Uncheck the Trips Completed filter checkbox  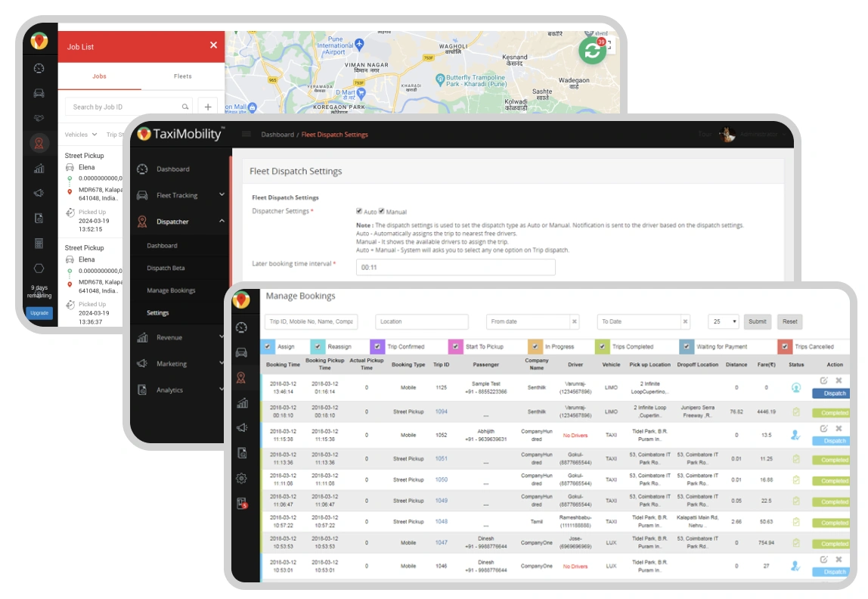tap(603, 346)
